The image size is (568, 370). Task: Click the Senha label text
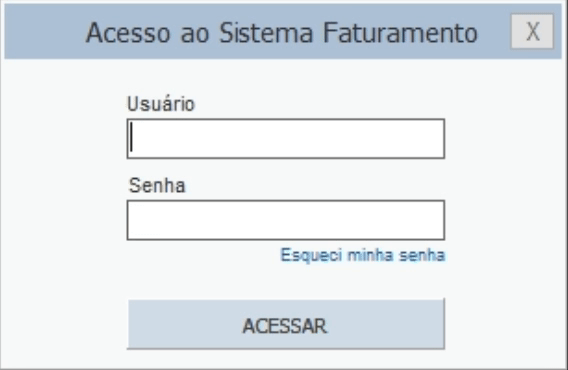(157, 185)
